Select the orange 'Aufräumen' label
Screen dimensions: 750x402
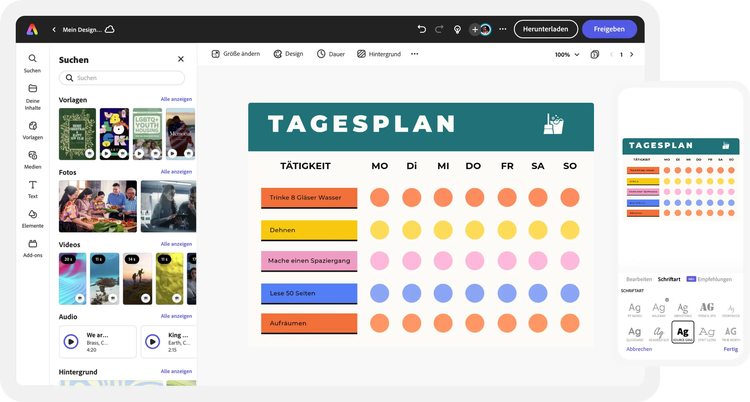coord(309,324)
